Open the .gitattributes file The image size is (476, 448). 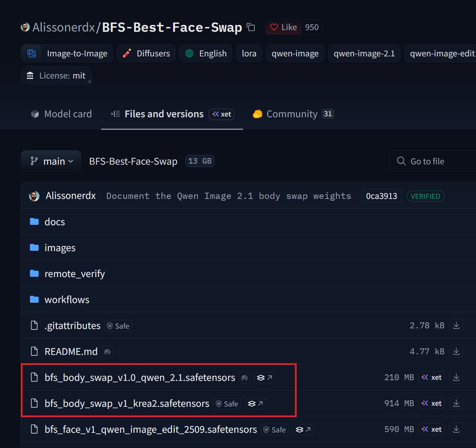(x=73, y=325)
